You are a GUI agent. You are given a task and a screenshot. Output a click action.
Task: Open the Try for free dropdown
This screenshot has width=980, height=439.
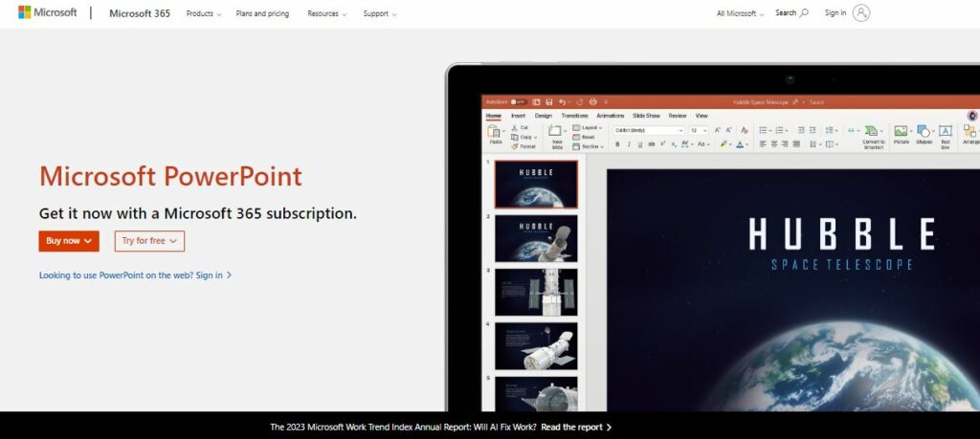[149, 241]
